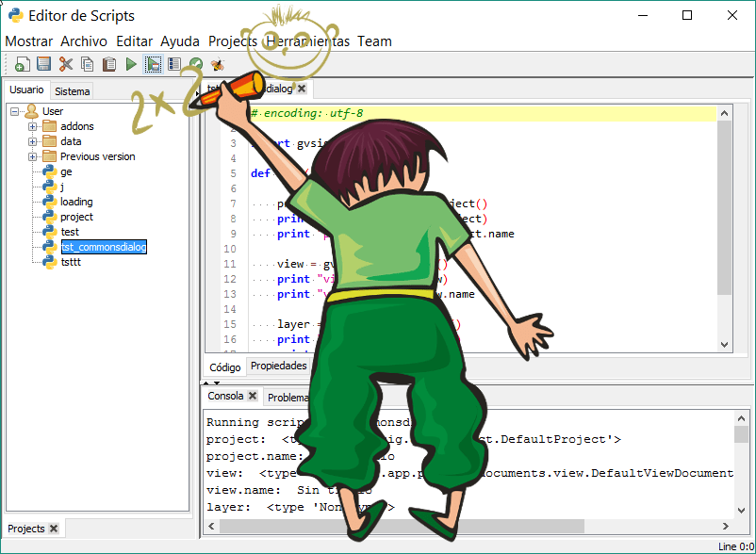
Task: Click the Cut scissors icon
Action: tap(66, 64)
